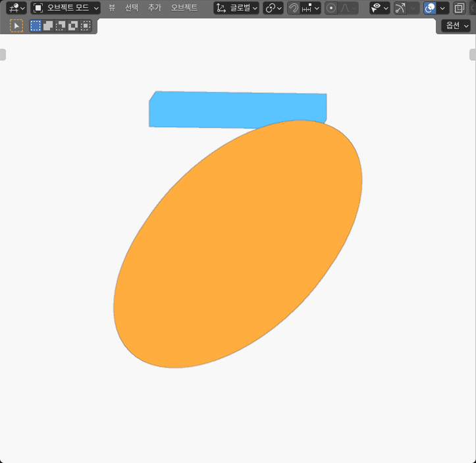Open object visibility and selectability dropdown

pyautogui.click(x=380, y=8)
